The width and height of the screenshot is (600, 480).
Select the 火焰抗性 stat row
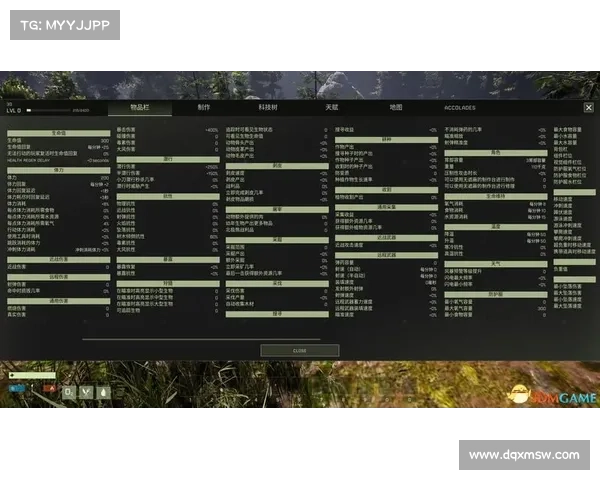point(168,224)
